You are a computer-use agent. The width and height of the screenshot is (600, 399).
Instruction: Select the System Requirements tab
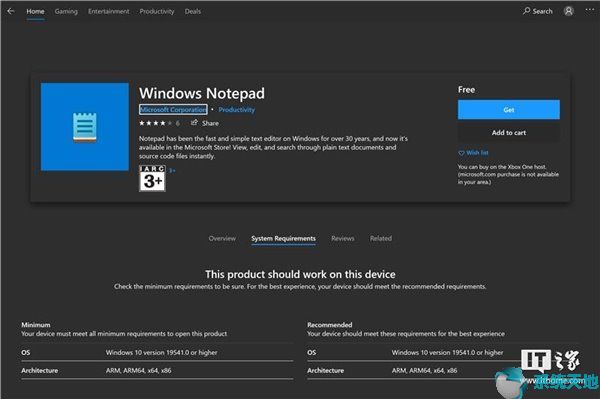[284, 239]
